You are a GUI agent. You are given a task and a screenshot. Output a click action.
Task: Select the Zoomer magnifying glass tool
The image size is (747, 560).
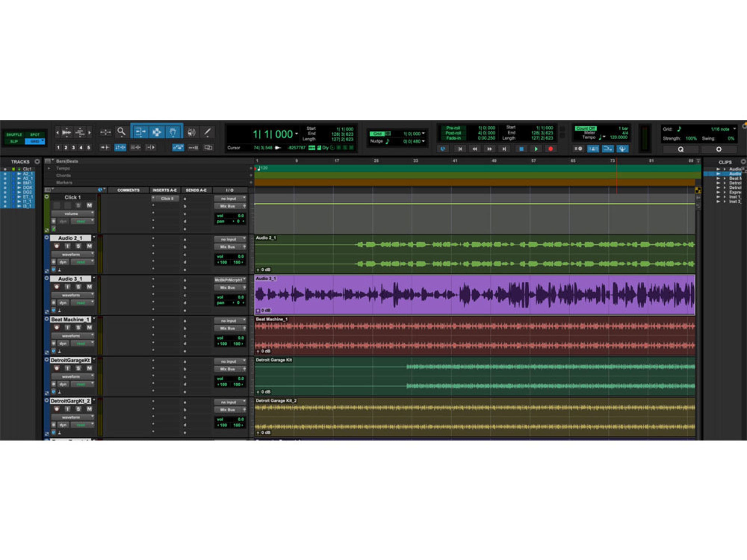[121, 132]
